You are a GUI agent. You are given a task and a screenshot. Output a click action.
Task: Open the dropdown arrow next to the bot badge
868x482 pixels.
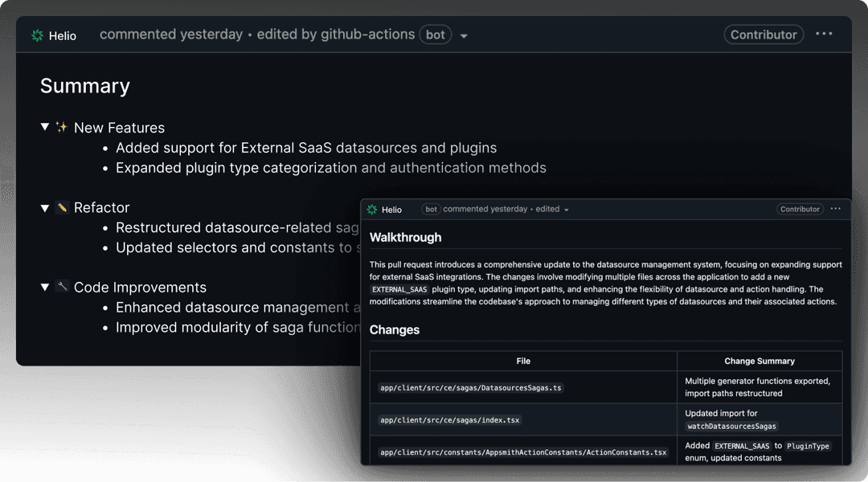[x=464, y=35]
